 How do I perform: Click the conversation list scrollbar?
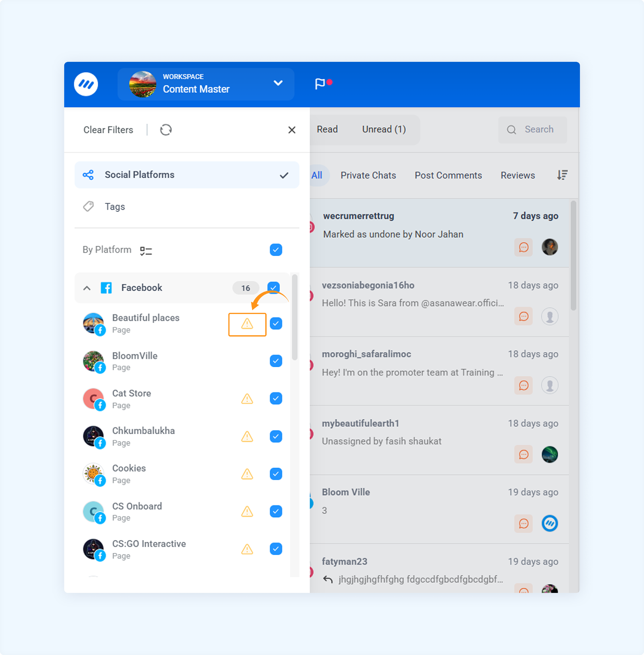point(573,256)
